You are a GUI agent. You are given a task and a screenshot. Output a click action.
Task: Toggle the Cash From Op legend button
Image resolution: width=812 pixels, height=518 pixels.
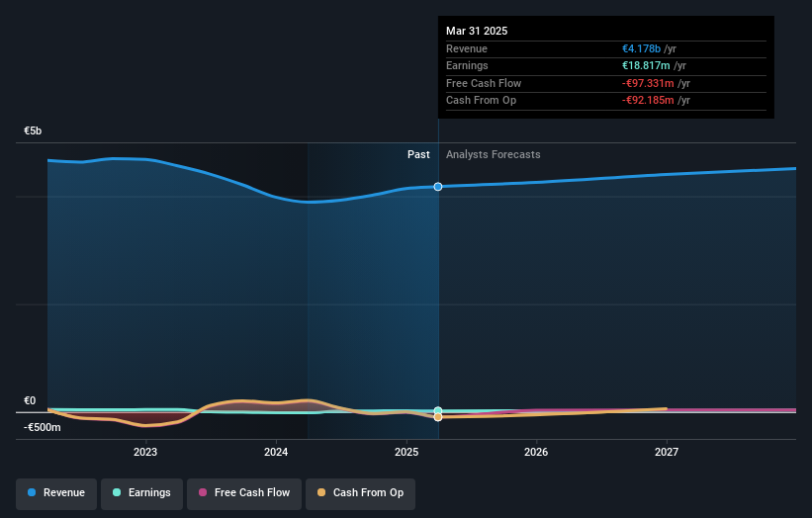point(360,493)
